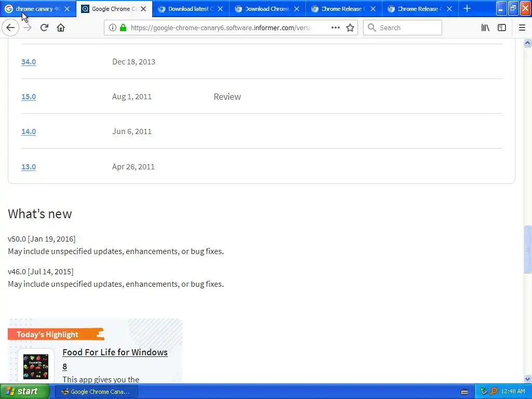The height and width of the screenshot is (399, 532).
Task: Click the vertical scrollbar thumb
Action: pos(527,249)
